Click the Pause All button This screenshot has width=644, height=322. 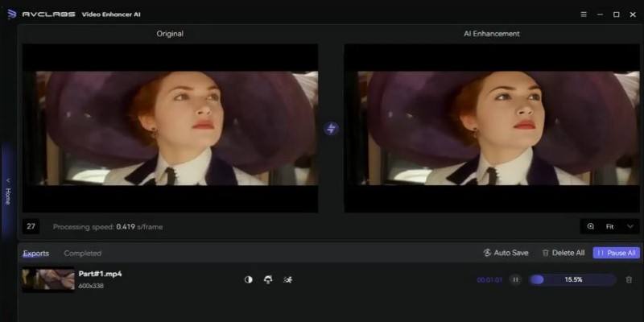point(616,253)
